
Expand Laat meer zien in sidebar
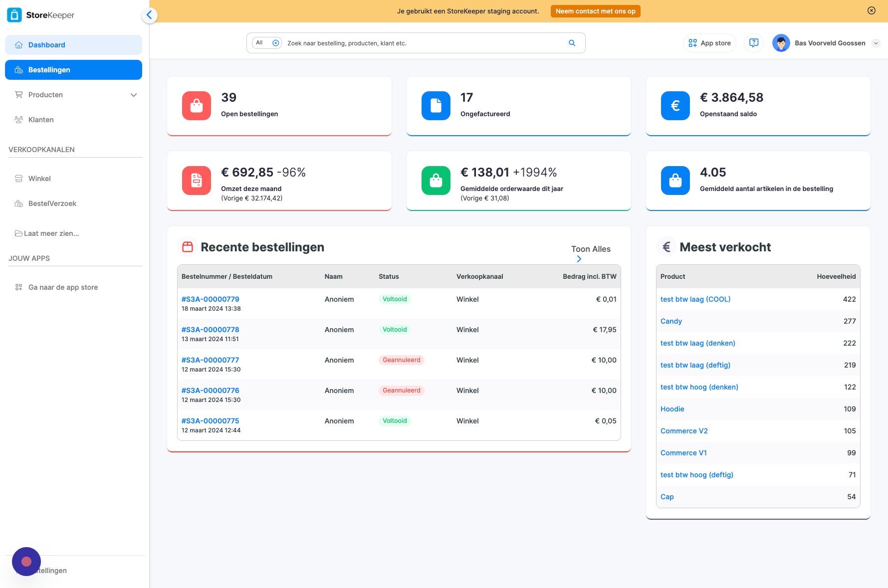coord(47,233)
